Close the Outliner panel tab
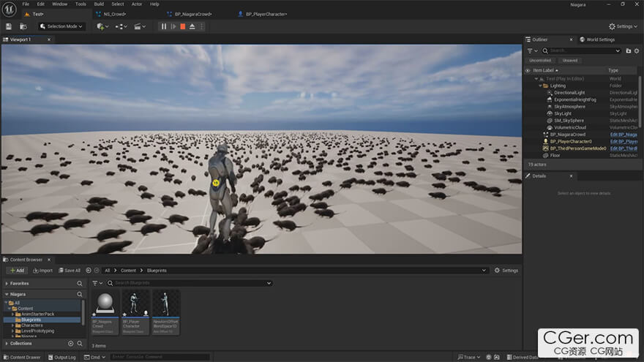Screen dimensions: 644x362 tap(571, 39)
